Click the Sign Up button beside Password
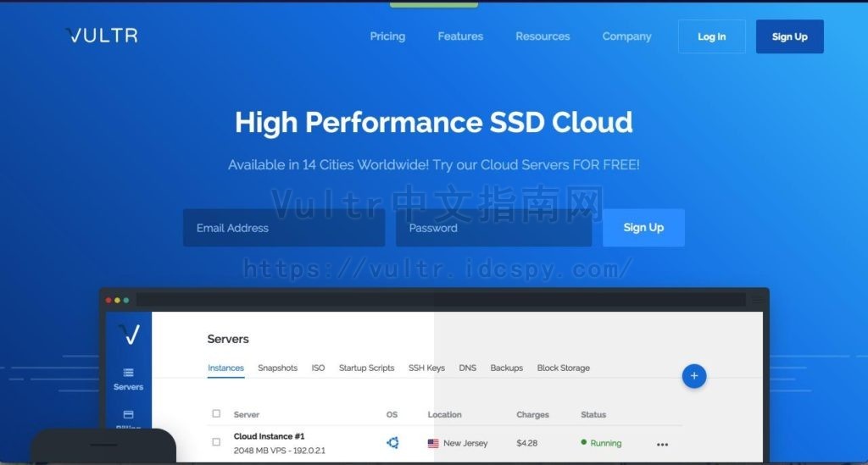The width and height of the screenshot is (868, 465). tap(643, 228)
